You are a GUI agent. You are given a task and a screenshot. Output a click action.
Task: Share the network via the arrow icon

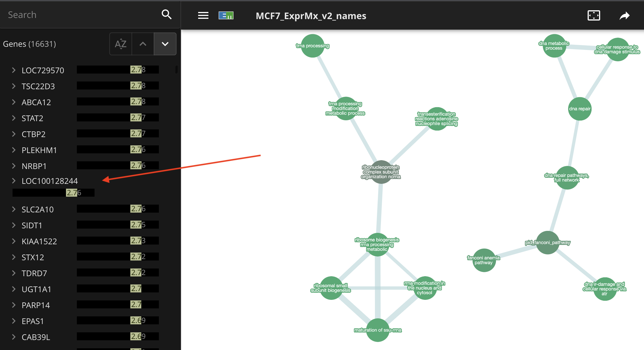point(625,15)
